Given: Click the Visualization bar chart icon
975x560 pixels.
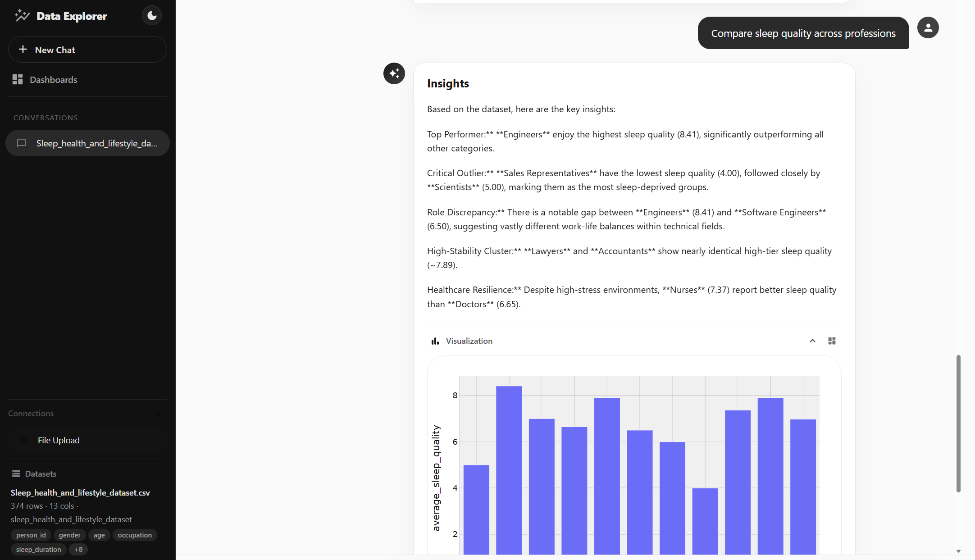Looking at the screenshot, I should pyautogui.click(x=435, y=341).
